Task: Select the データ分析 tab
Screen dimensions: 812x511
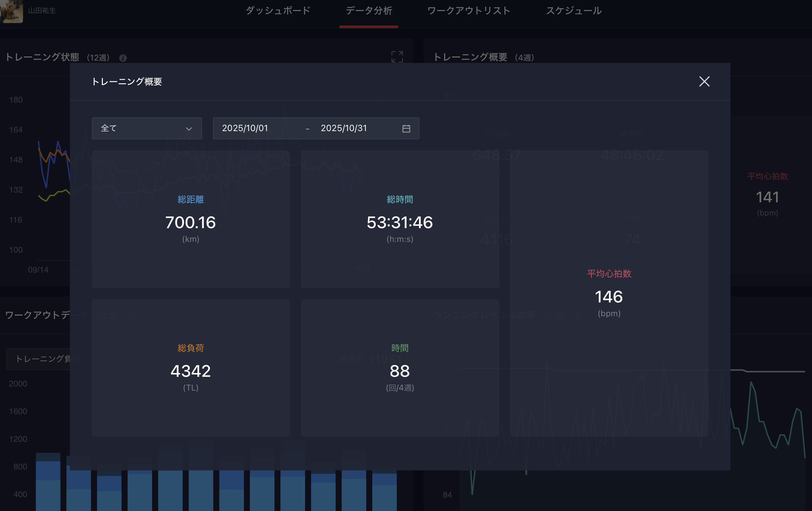Action: tap(368, 11)
